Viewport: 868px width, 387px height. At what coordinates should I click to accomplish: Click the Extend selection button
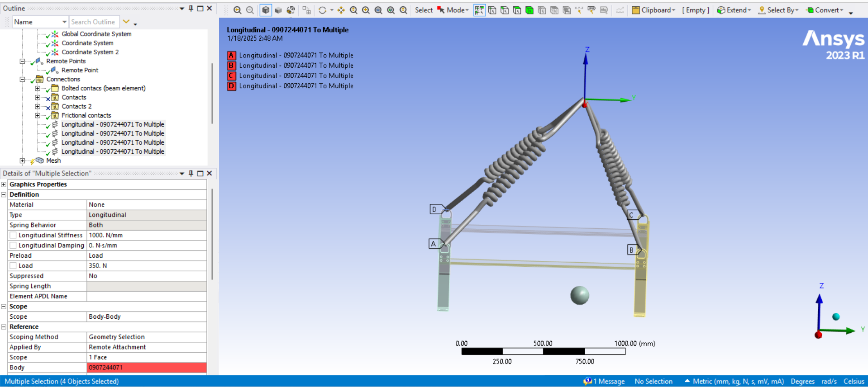[734, 10]
